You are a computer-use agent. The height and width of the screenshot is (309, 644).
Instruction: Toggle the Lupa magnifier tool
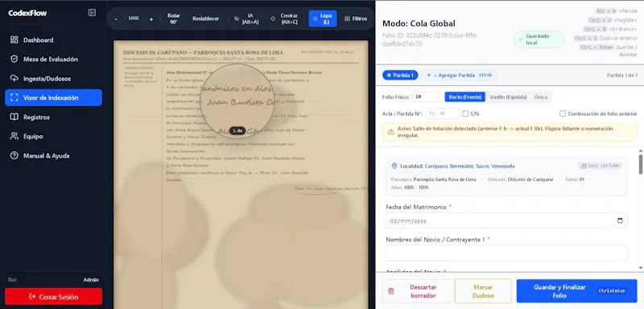(323, 19)
